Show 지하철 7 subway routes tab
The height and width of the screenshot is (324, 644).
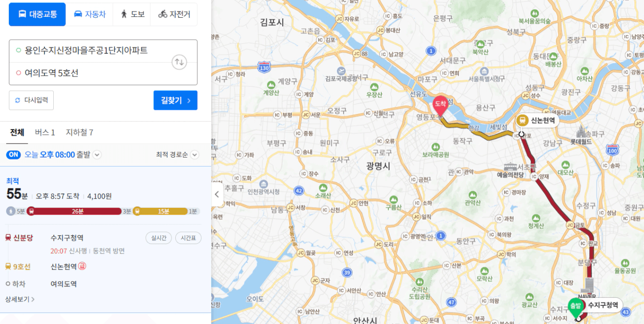(79, 132)
